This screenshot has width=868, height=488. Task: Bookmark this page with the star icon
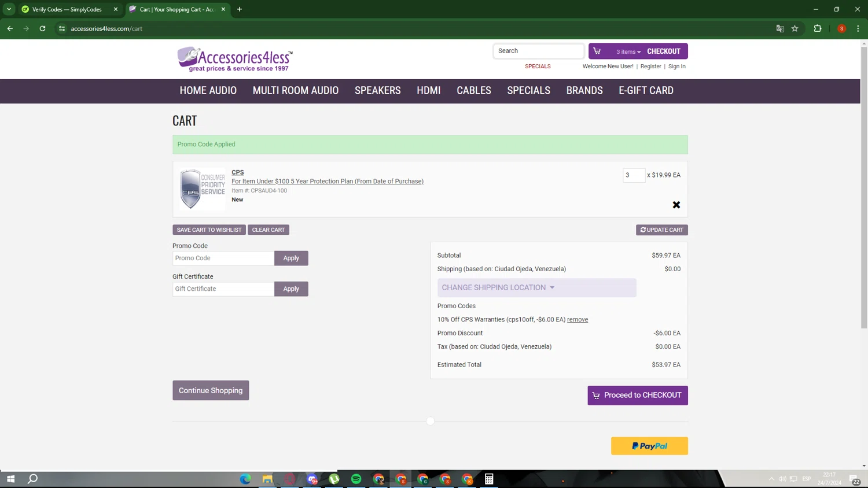[x=795, y=28]
